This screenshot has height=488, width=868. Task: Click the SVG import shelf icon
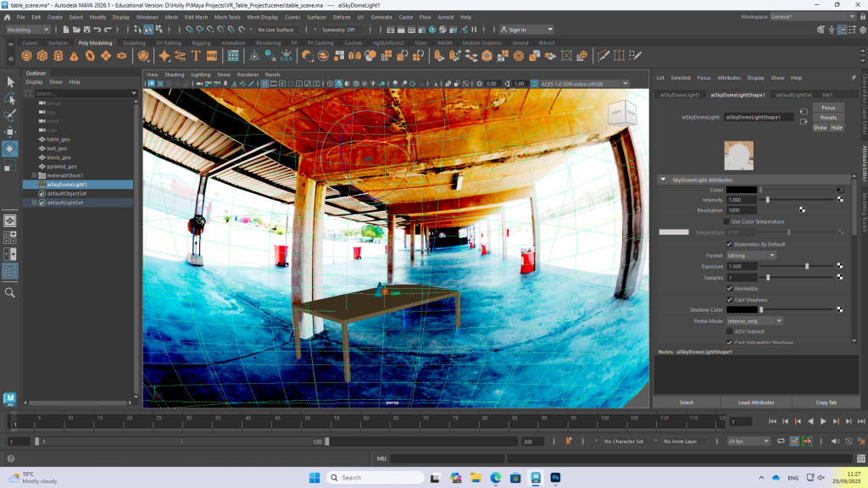point(212,56)
